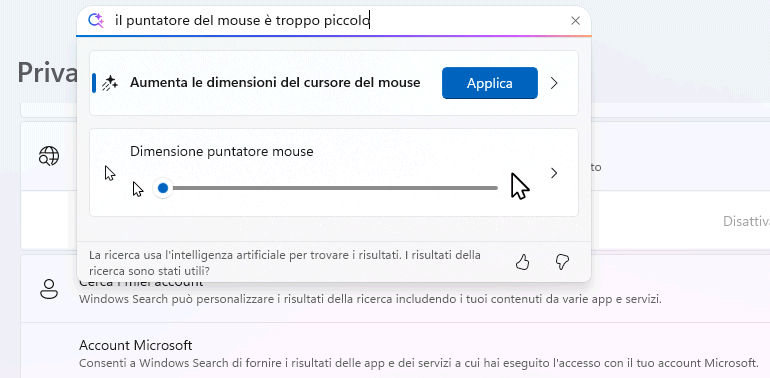
Task: Click the pointer icon left of Dimensione puntatore
Action: pyautogui.click(x=110, y=173)
